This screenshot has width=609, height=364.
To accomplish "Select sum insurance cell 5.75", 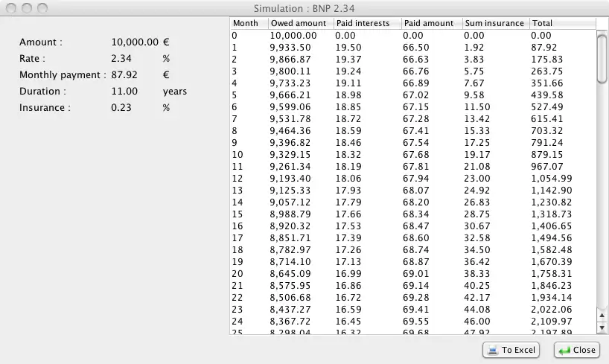I will pyautogui.click(x=474, y=71).
